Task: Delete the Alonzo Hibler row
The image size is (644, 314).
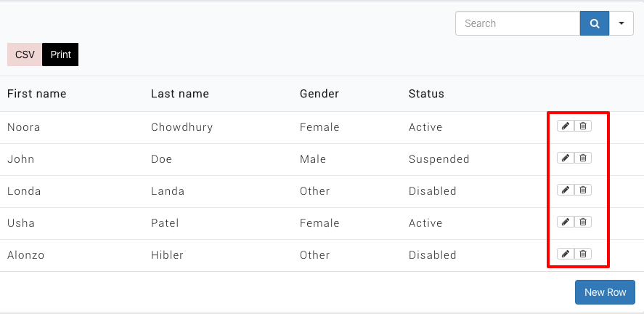Action: [583, 254]
